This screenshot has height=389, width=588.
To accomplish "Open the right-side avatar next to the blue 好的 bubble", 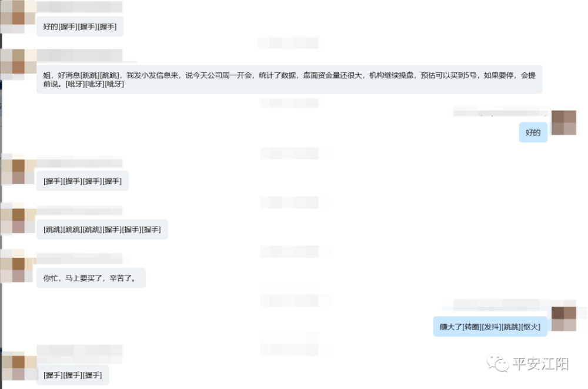I will [564, 122].
